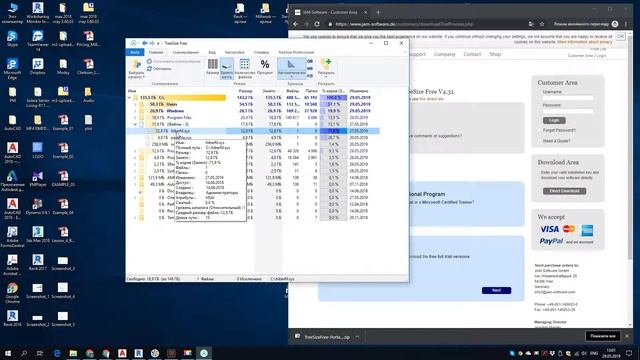
Task: Open the Microsoft Edge desktop shortcut
Action: pyautogui.click(x=12, y=69)
